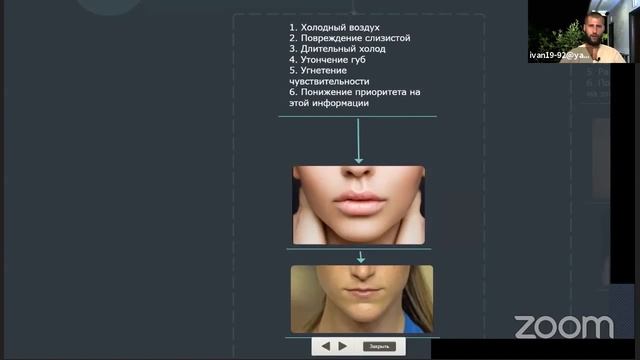Click text '5. Угнетение чувствительности'
Screen dimensions: 640x360
click(x=329, y=76)
